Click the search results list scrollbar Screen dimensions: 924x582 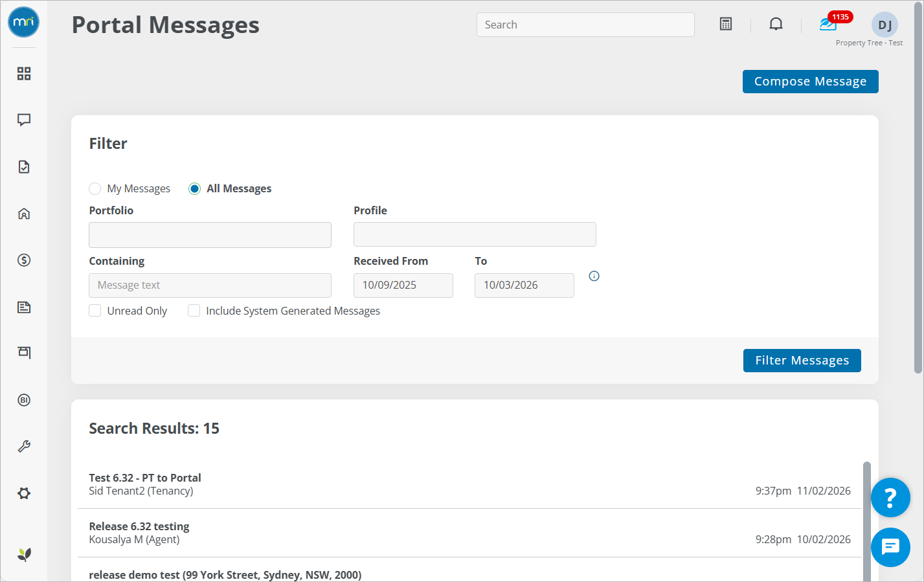[x=867, y=521]
